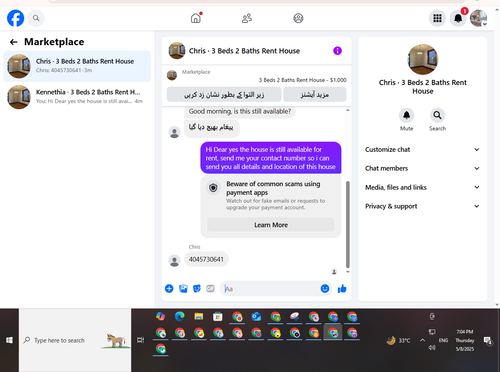
Task: Click Chris's sender avatar beside the phone number
Action: [174, 261]
